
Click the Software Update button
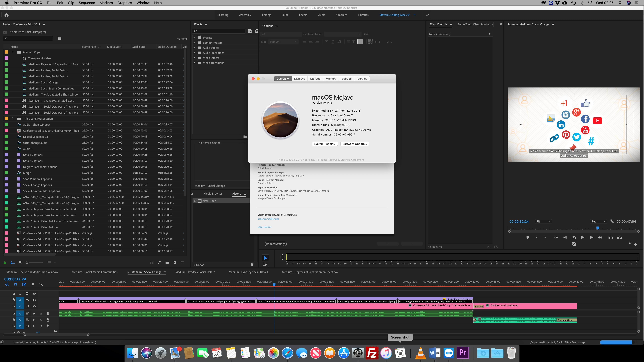[354, 144]
